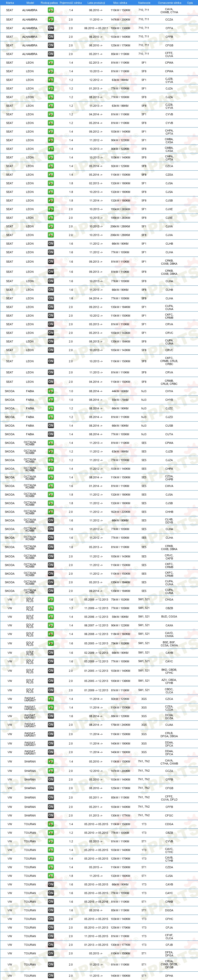Click the power value 55kW / 75KM
The image size is (198, 980).
coord(120,400)
